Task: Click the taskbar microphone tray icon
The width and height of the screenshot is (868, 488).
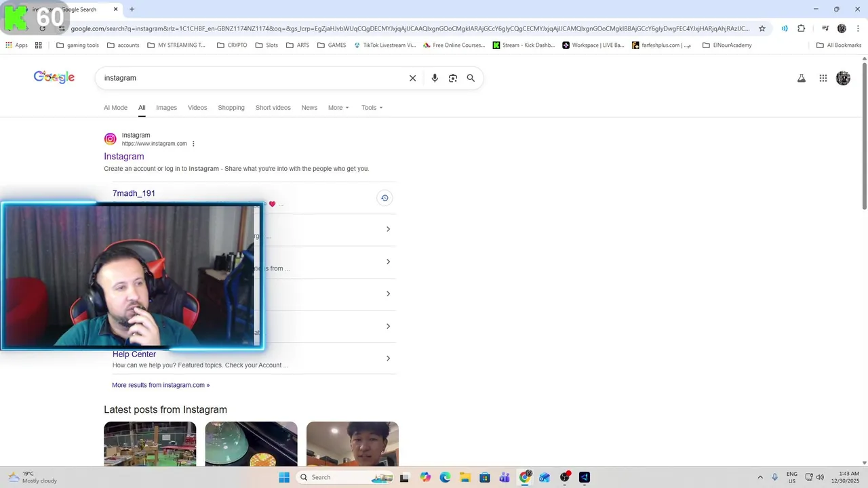Action: [x=774, y=477]
